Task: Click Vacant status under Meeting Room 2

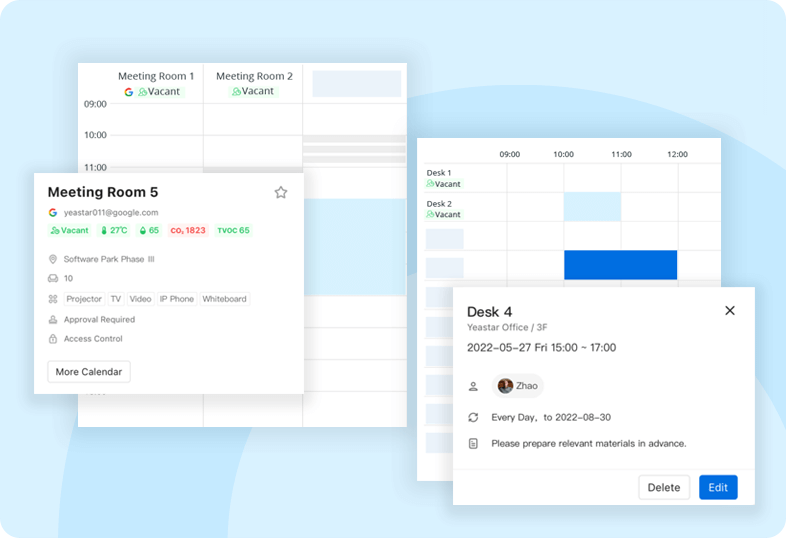Action: pos(253,91)
